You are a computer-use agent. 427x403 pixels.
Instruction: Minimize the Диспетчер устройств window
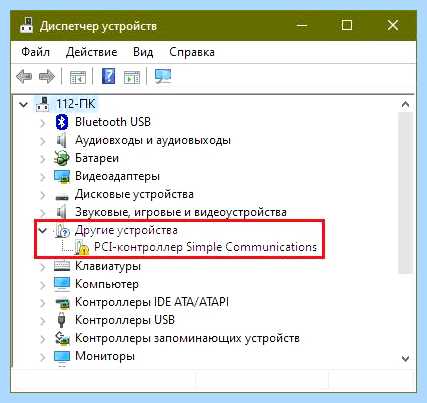point(302,25)
